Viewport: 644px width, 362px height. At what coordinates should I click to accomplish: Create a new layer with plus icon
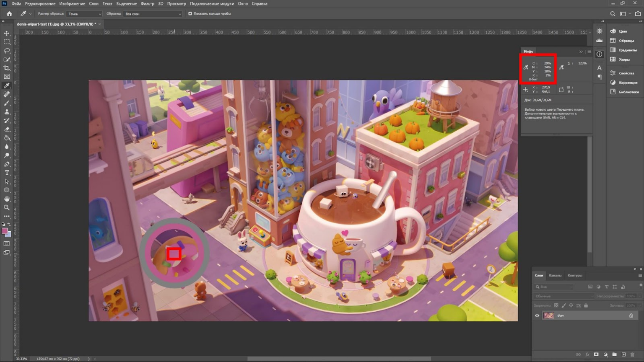tap(623, 354)
